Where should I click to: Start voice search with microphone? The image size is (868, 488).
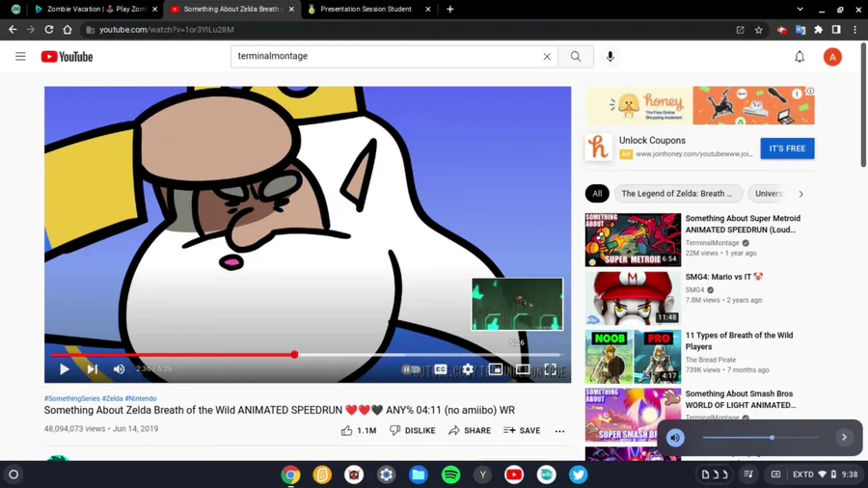click(610, 57)
